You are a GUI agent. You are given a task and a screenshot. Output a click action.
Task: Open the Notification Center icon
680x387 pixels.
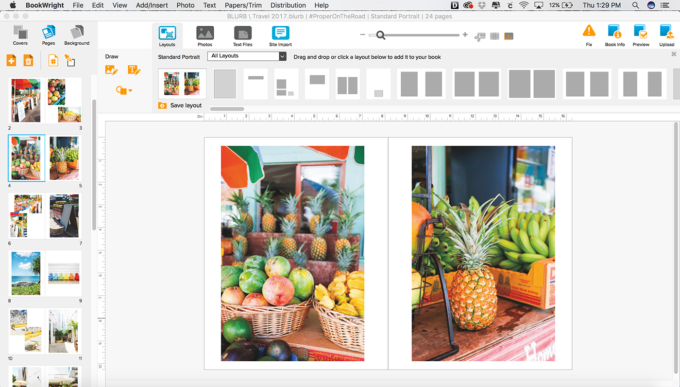[x=665, y=5]
